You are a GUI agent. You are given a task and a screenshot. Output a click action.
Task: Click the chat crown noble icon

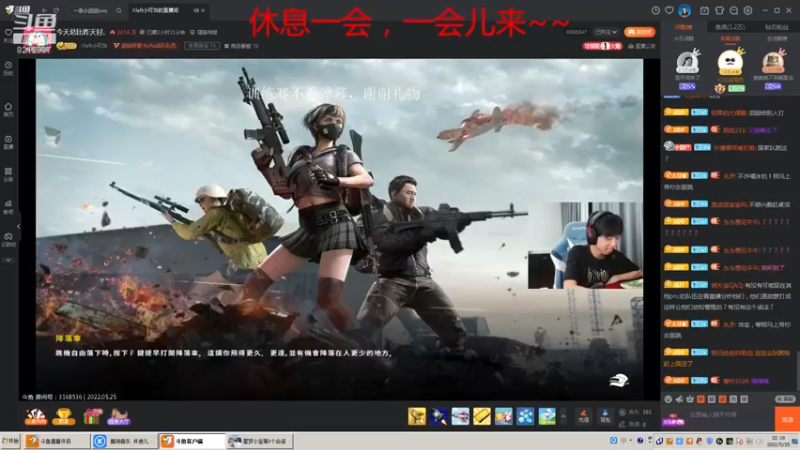click(x=690, y=399)
